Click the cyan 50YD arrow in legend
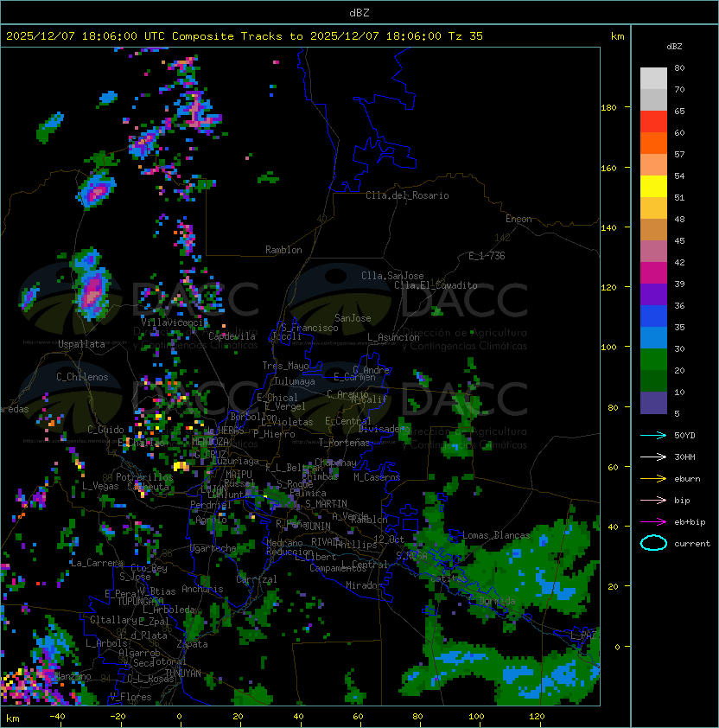 tap(653, 435)
